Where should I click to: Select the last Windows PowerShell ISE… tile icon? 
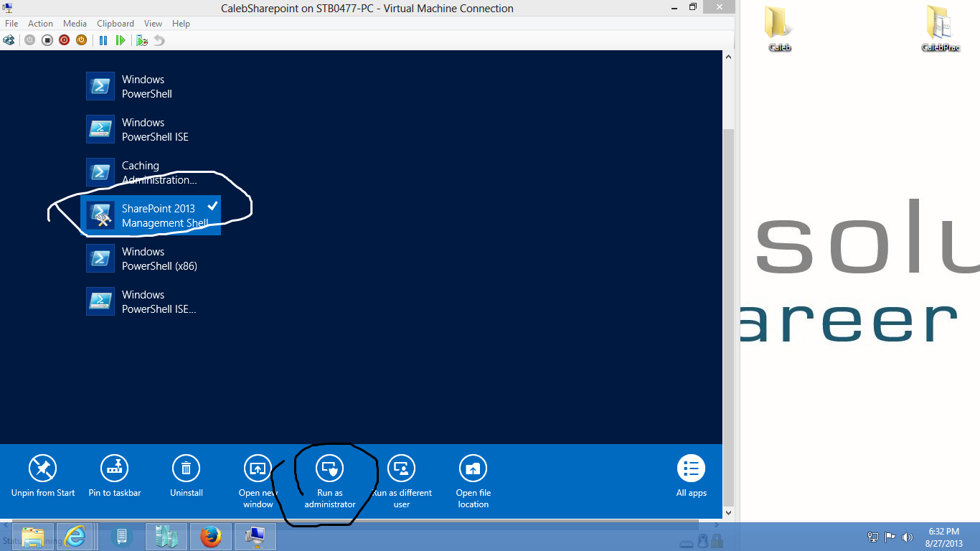coord(100,301)
